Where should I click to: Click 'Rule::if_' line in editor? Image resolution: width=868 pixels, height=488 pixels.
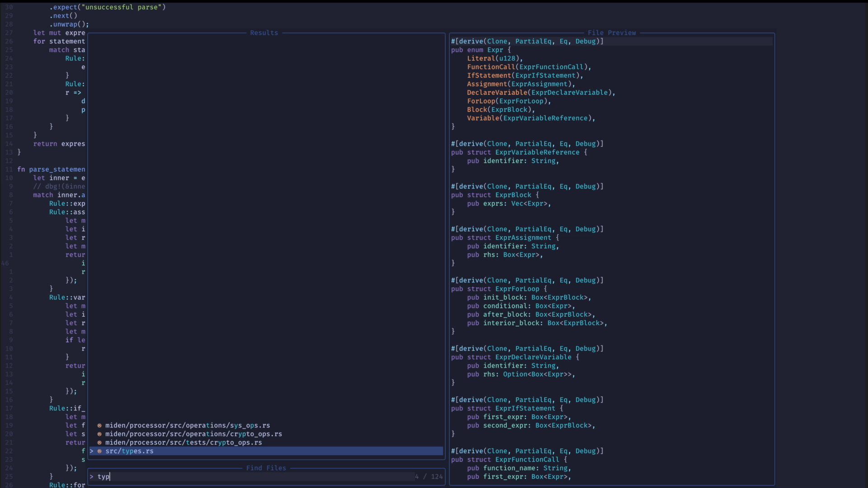[67, 408]
